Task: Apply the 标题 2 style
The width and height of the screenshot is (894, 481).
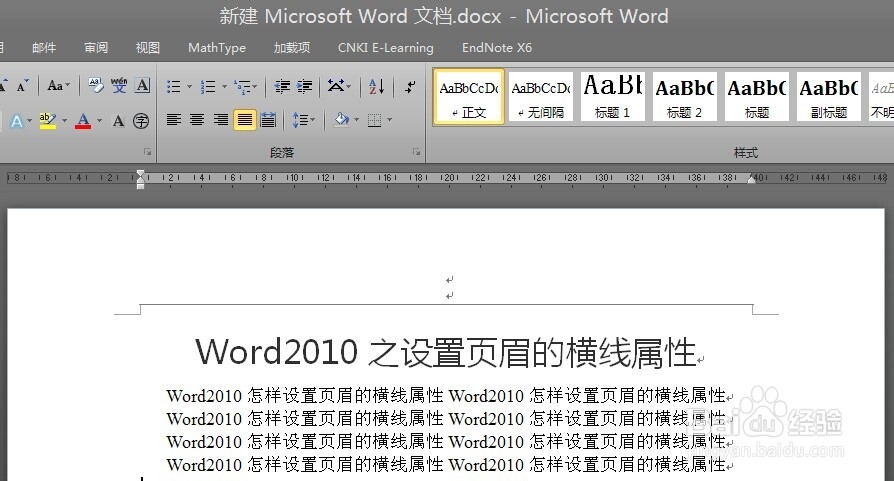Action: pyautogui.click(x=685, y=96)
